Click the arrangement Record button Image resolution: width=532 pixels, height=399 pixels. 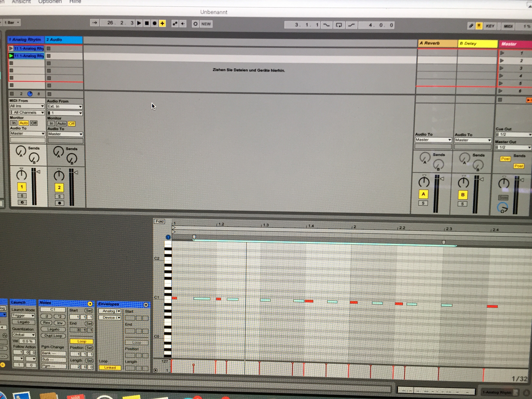point(155,23)
